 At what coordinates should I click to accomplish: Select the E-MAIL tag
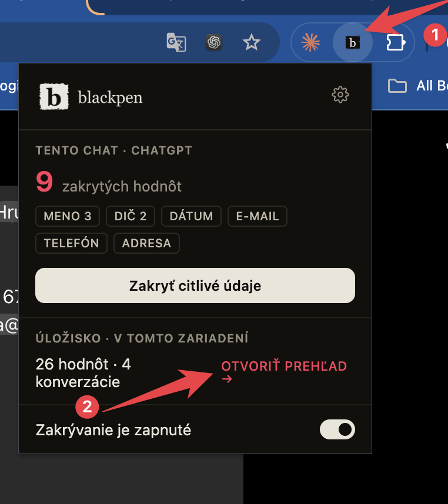click(258, 216)
